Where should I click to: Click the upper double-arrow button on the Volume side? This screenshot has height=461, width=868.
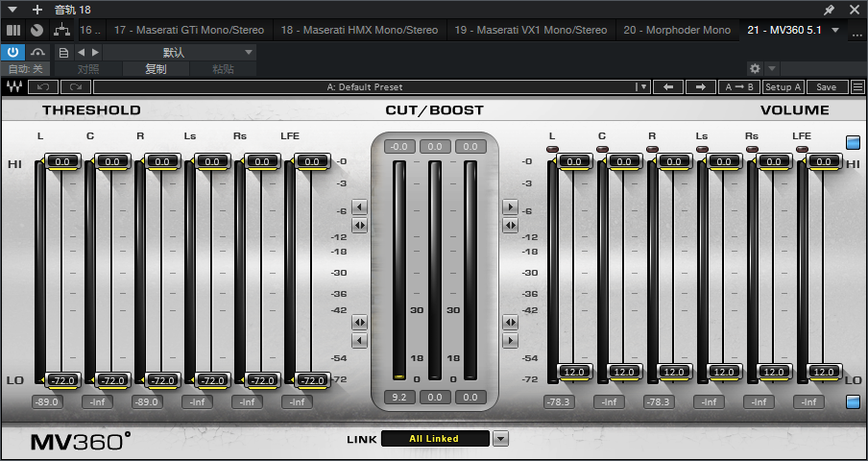coord(510,226)
